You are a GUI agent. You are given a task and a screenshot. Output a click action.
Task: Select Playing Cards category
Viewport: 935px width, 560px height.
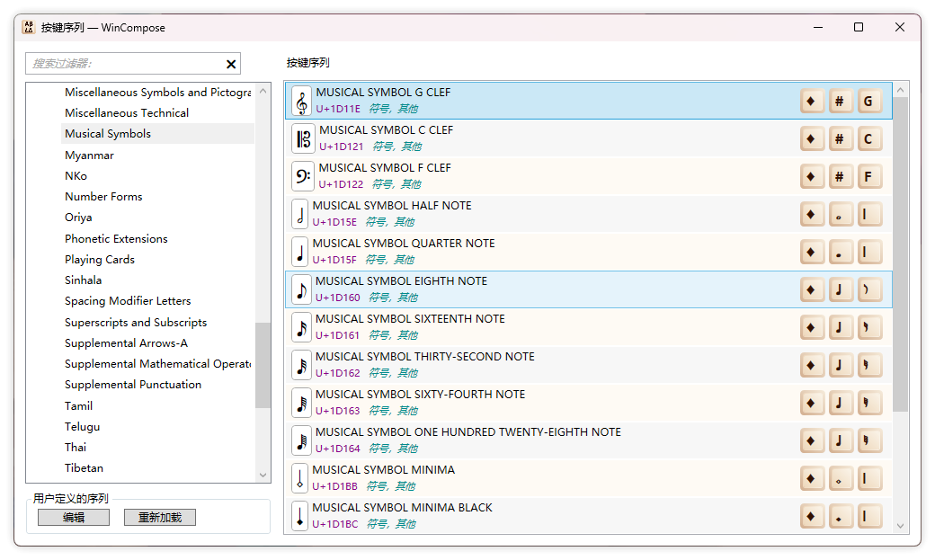point(100,260)
